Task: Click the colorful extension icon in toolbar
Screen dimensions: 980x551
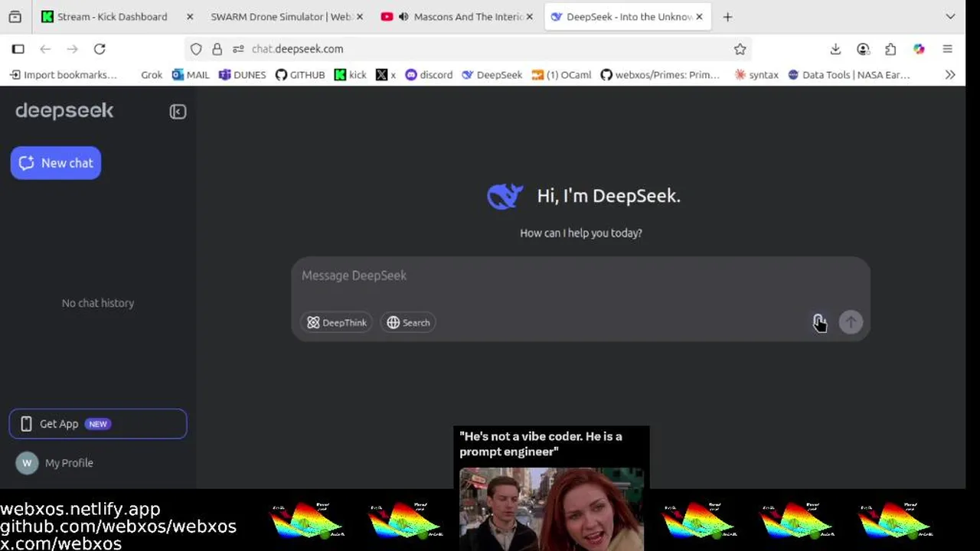Action: (919, 49)
